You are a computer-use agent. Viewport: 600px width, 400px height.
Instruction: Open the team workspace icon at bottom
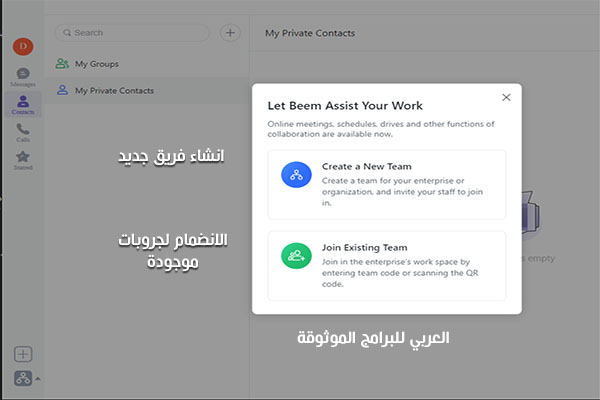23,378
